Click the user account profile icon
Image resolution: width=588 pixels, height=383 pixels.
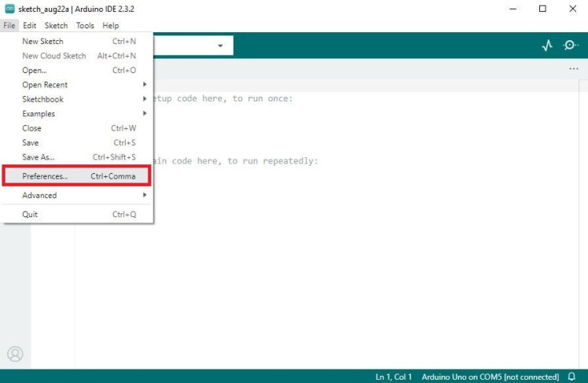(x=15, y=354)
